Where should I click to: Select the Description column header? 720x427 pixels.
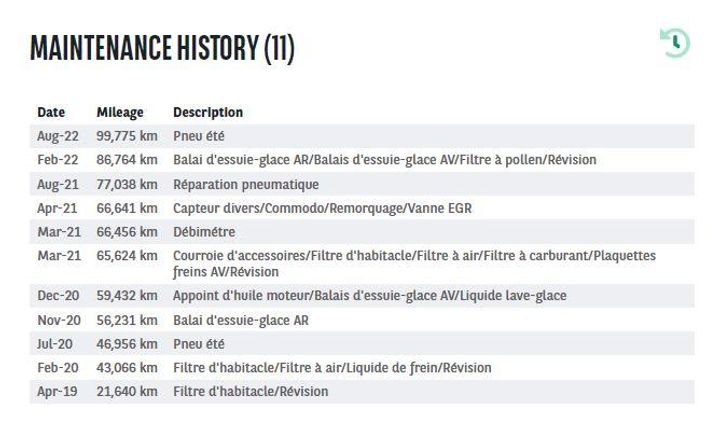tap(208, 112)
